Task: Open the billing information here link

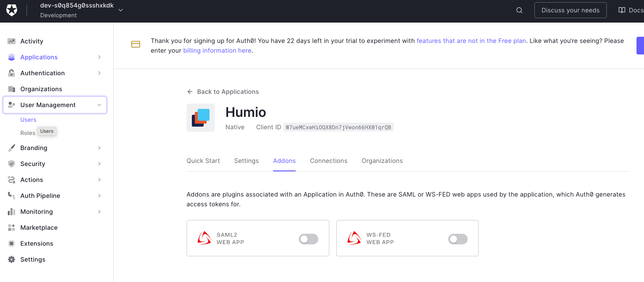Action: 217,50
